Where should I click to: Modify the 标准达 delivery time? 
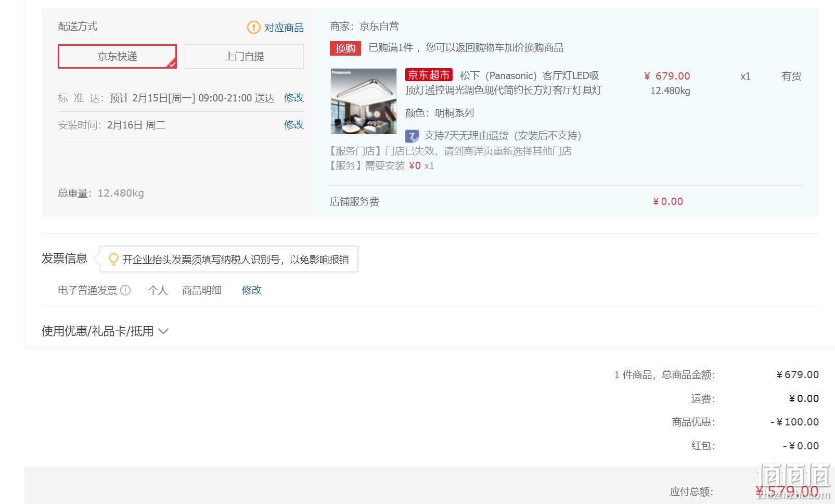tap(293, 98)
